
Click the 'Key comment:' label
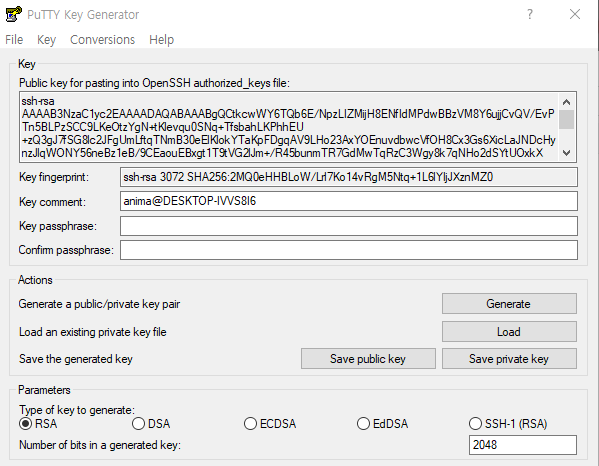point(52,202)
